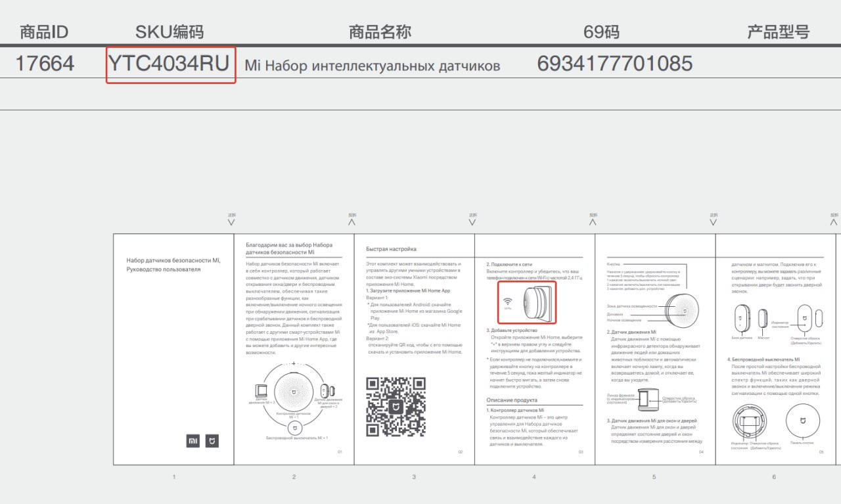This screenshot has width=841, height=504.
Task: Click the wireless switch front-view illustration
Action: tap(802, 422)
